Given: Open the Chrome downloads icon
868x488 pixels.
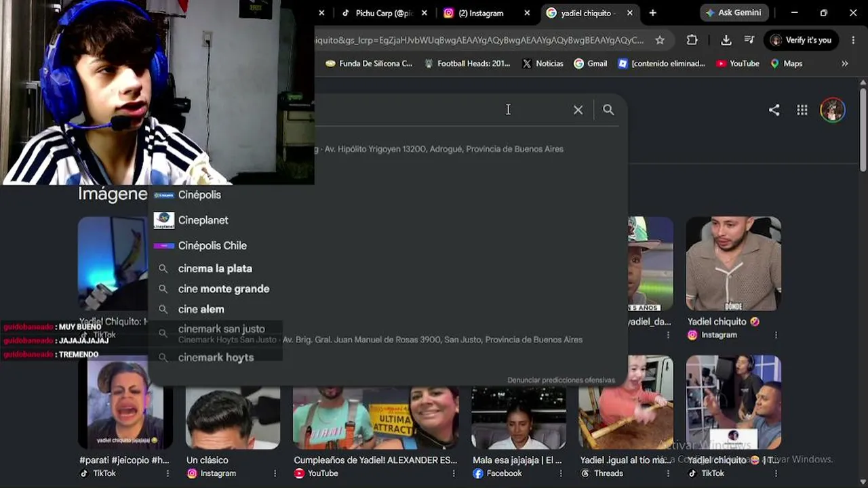Looking at the screenshot, I should point(726,40).
